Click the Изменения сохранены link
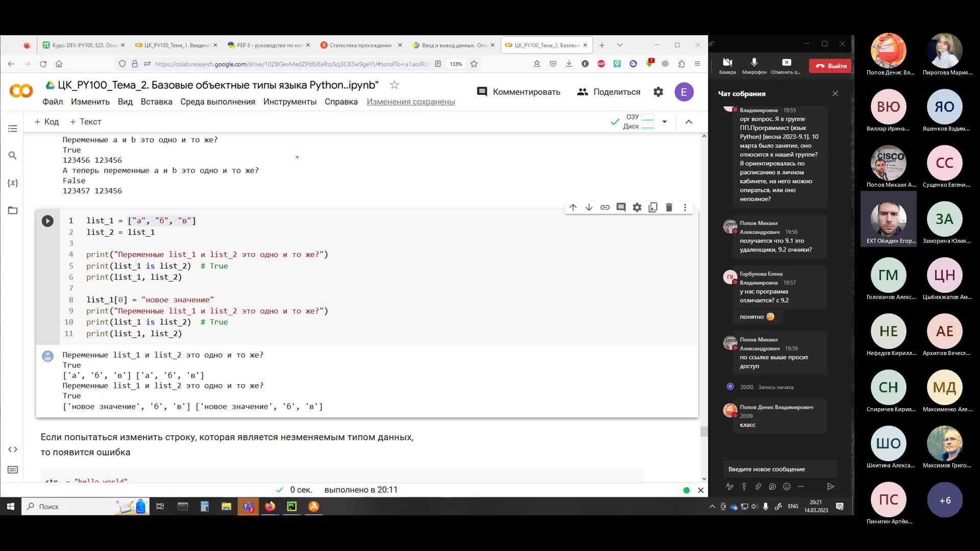Image resolution: width=980 pixels, height=551 pixels. (x=411, y=102)
